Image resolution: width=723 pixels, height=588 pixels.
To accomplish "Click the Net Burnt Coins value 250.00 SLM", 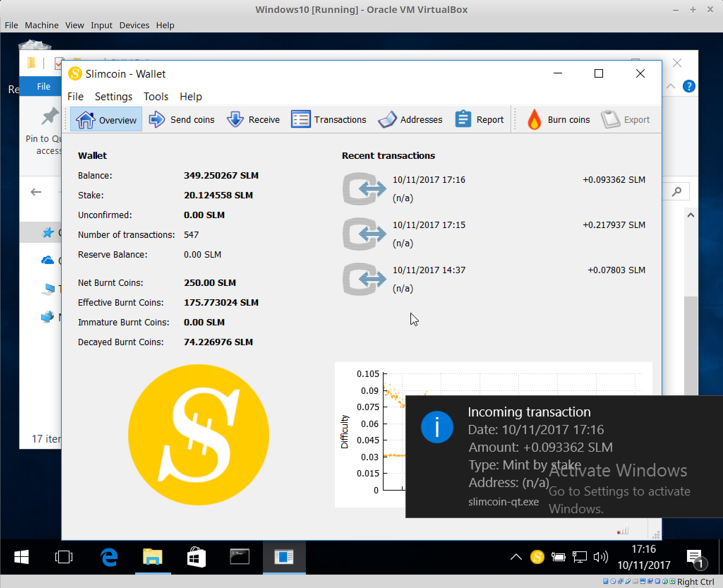I will 210,283.
